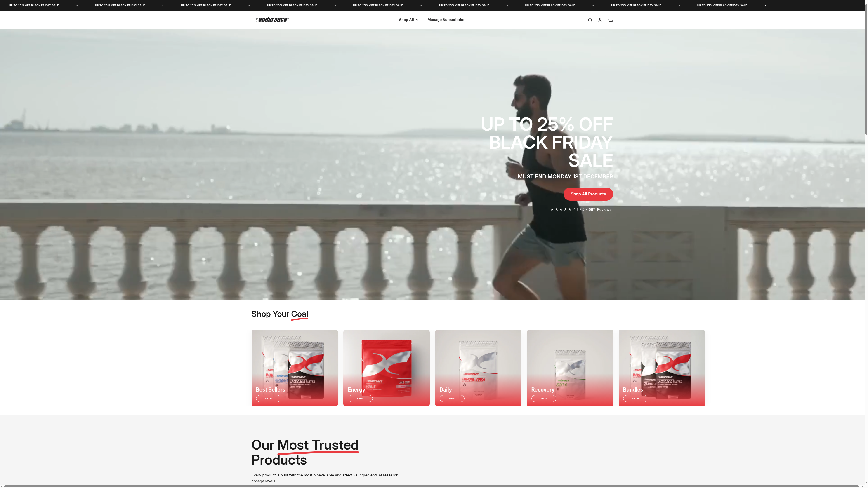
Task: Click SHOP under Bundles
Action: tap(635, 398)
